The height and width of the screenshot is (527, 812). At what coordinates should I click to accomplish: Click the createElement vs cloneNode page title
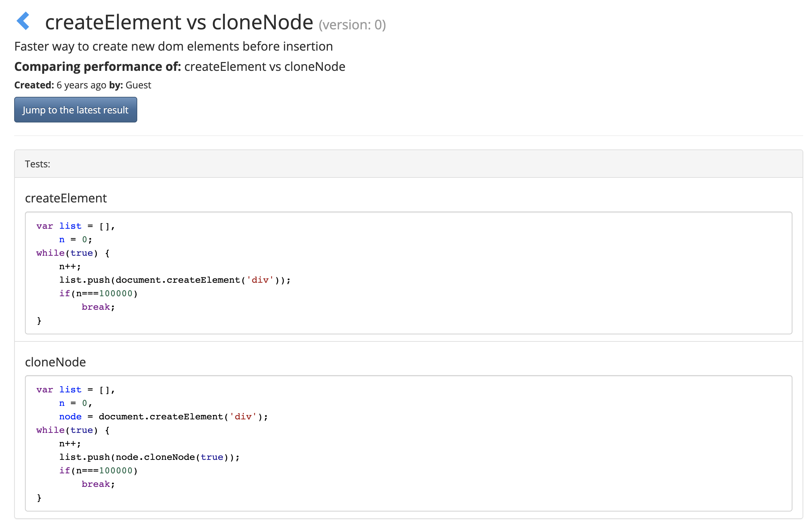click(x=179, y=23)
